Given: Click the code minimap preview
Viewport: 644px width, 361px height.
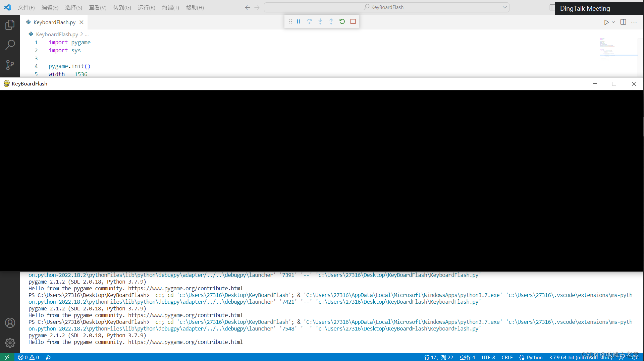Looking at the screenshot, I should (618, 50).
